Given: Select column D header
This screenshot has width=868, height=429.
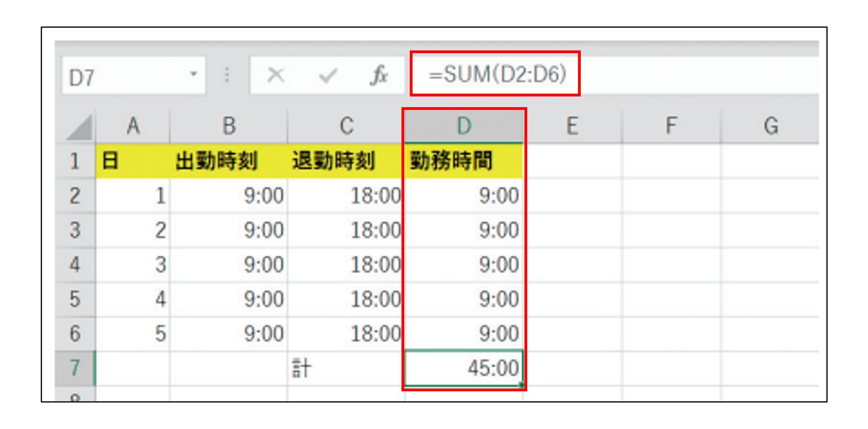Looking at the screenshot, I should point(464,126).
